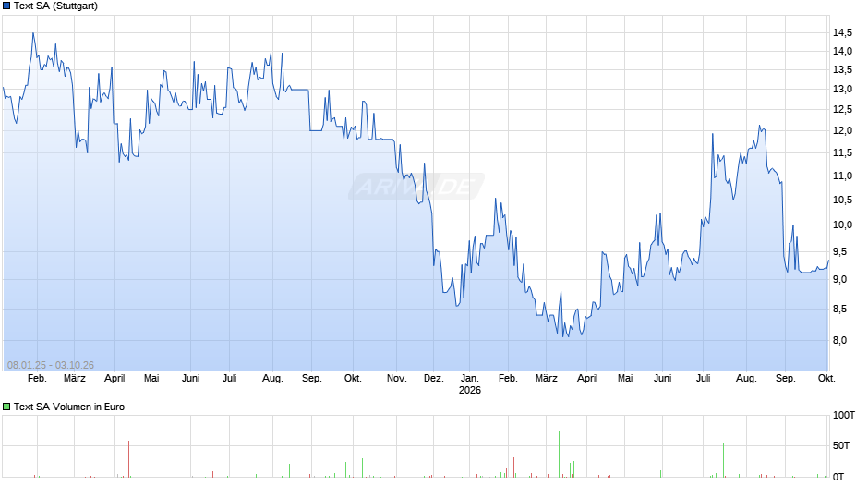Click the tallest green volume bar in März 2026
This screenshot has height=486, width=868.
point(559,455)
